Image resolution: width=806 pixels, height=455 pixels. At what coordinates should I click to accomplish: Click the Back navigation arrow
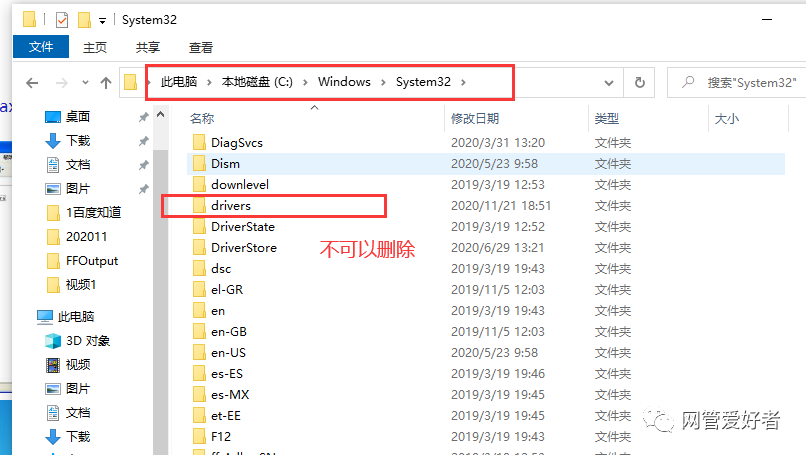(32, 83)
